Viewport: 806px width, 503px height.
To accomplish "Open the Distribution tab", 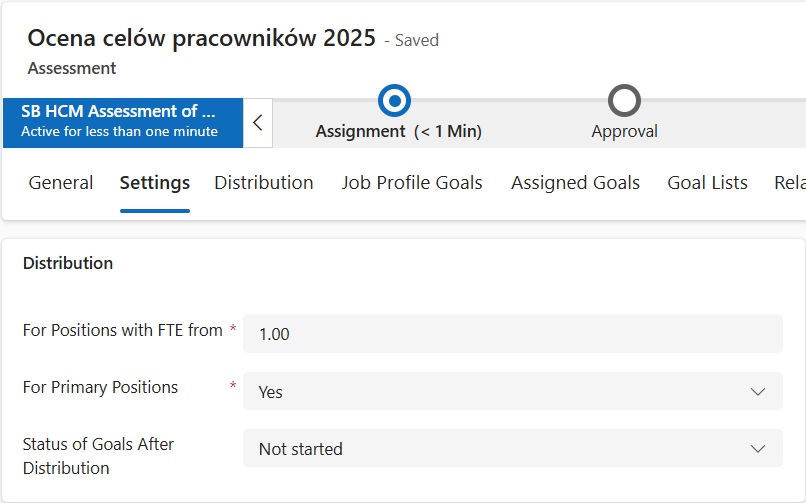I will (x=263, y=183).
